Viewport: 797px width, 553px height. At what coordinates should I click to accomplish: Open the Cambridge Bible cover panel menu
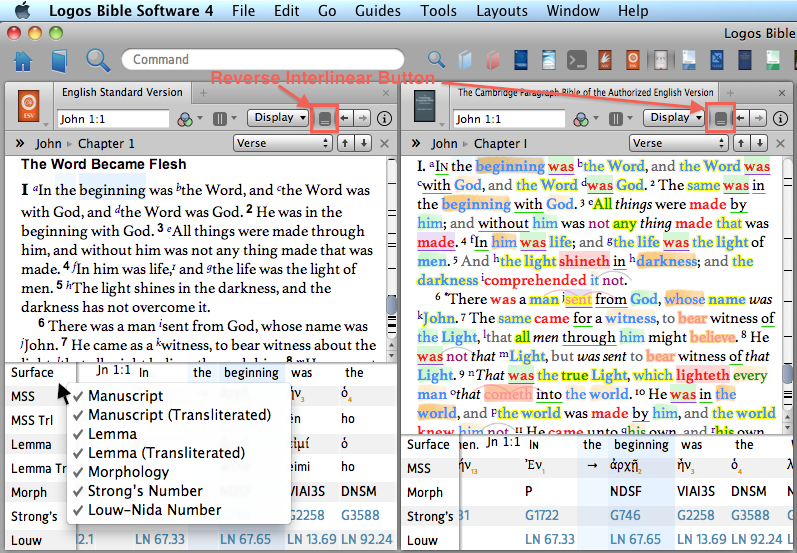pos(424,106)
